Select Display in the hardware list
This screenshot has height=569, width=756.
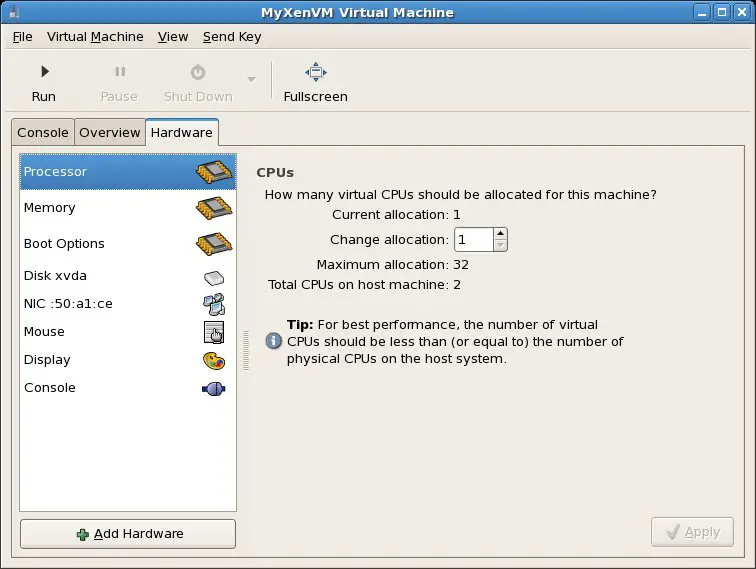[x=128, y=360]
